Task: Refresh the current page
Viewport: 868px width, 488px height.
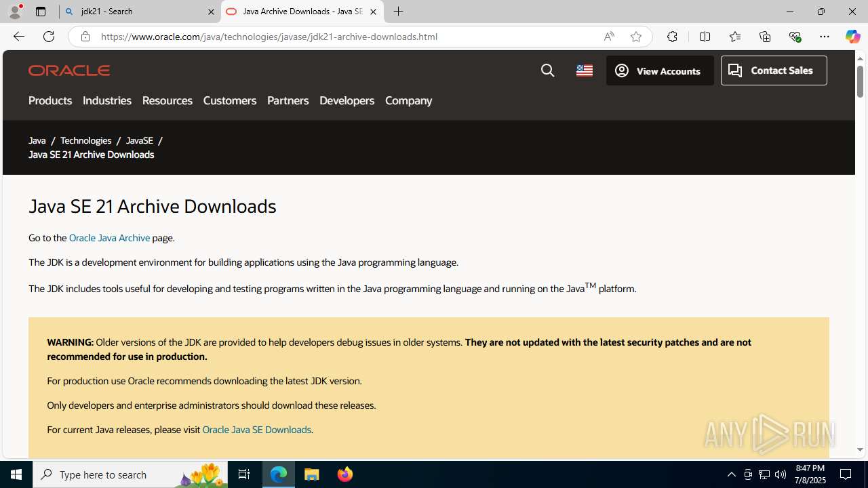Action: tap(49, 37)
